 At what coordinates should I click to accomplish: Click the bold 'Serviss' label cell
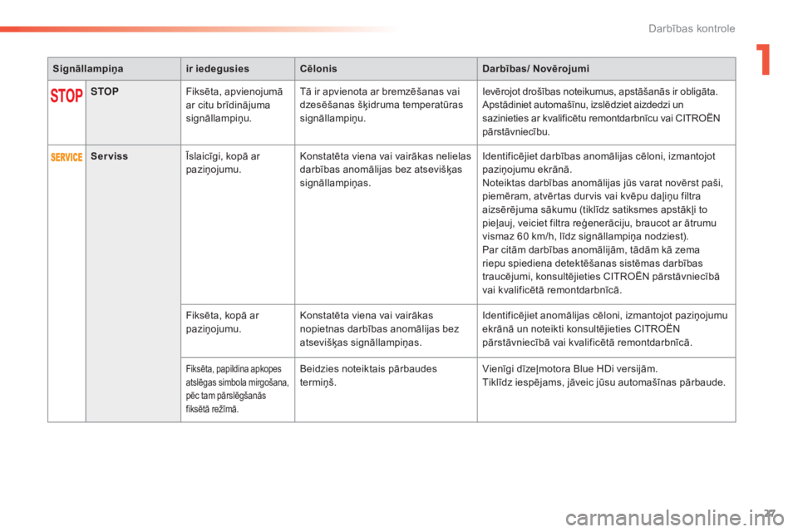133,283
